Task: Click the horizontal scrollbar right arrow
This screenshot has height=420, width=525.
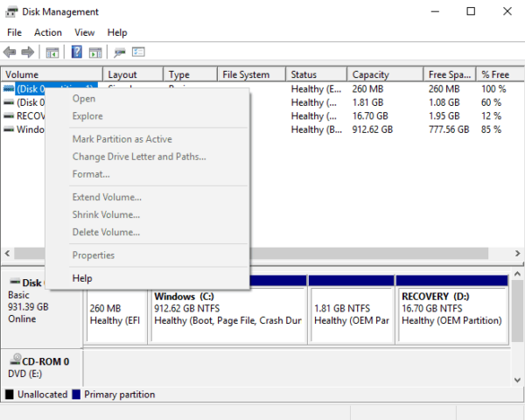Action: click(518, 254)
